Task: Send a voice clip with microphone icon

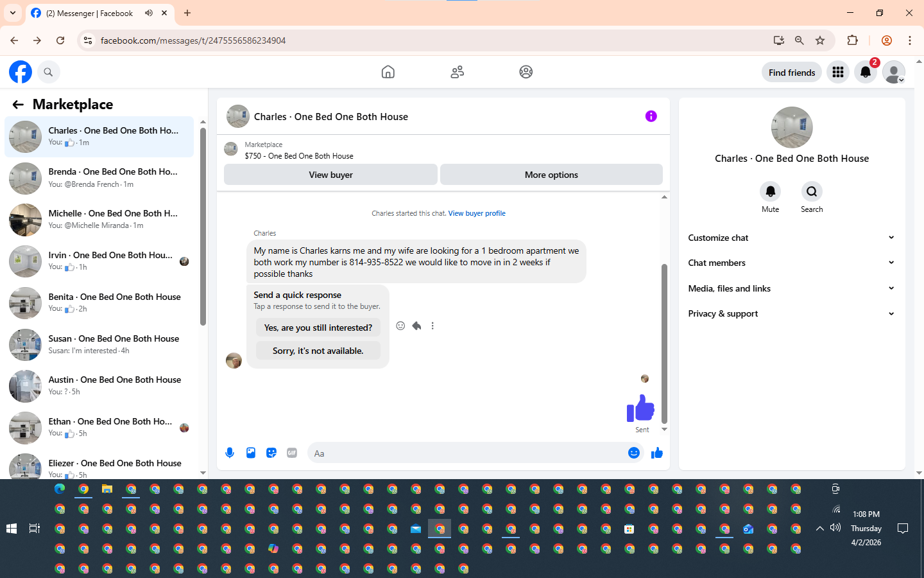Action: [230, 453]
